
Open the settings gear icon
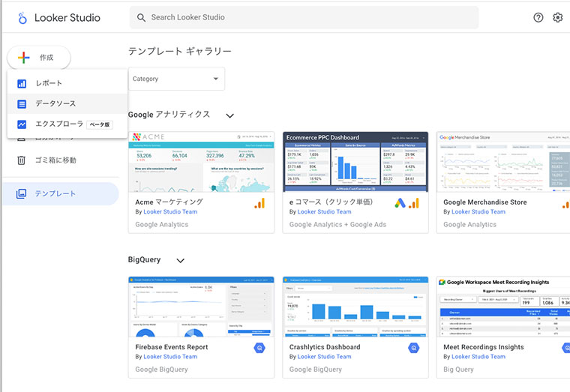[x=558, y=17]
